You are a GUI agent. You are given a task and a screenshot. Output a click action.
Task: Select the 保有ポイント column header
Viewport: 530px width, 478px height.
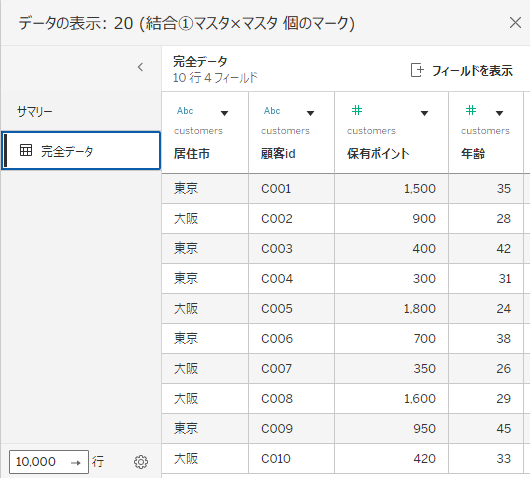[391, 133]
